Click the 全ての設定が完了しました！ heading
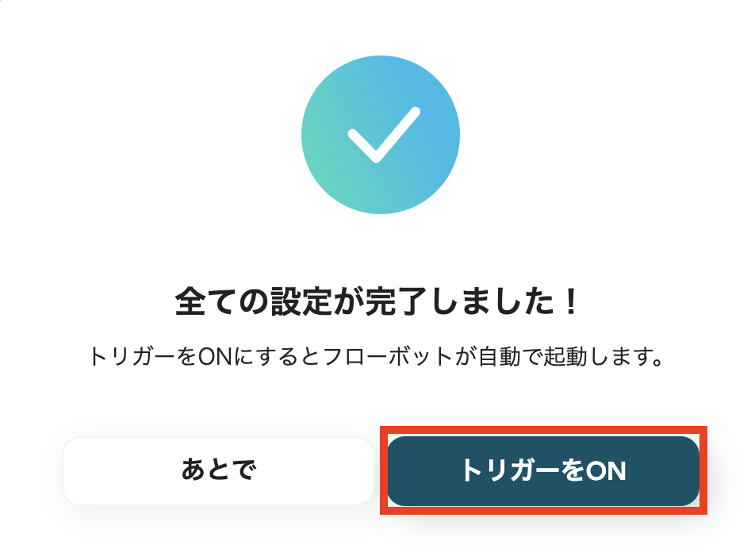 pos(377,297)
